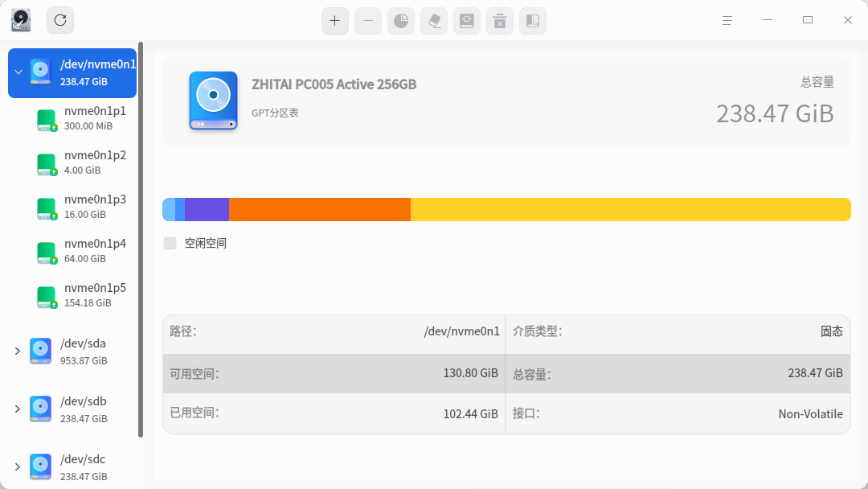This screenshot has height=489, width=868.
Task: Click the yellow segment of the usage bar
Action: click(x=631, y=209)
